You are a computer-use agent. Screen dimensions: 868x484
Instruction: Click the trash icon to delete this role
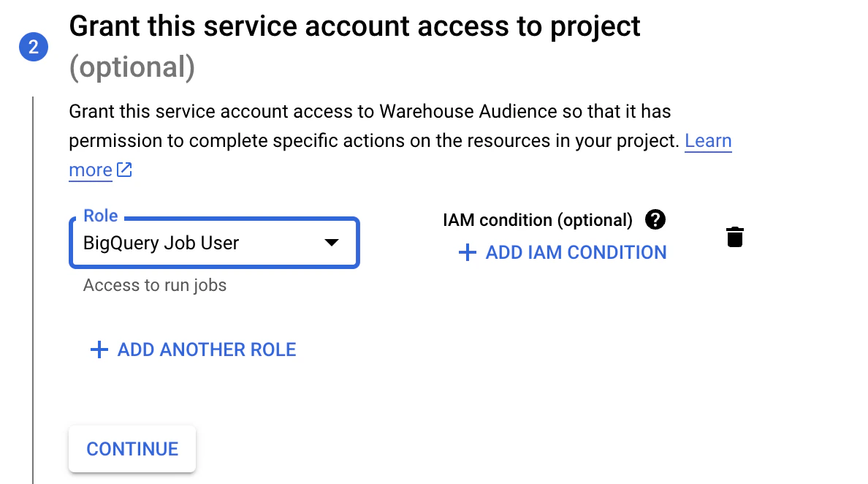(735, 236)
